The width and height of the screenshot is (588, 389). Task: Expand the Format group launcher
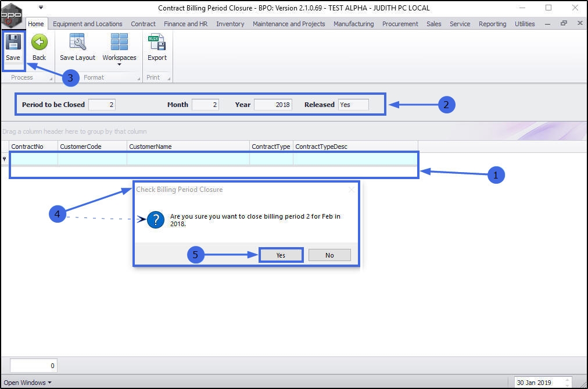139,78
